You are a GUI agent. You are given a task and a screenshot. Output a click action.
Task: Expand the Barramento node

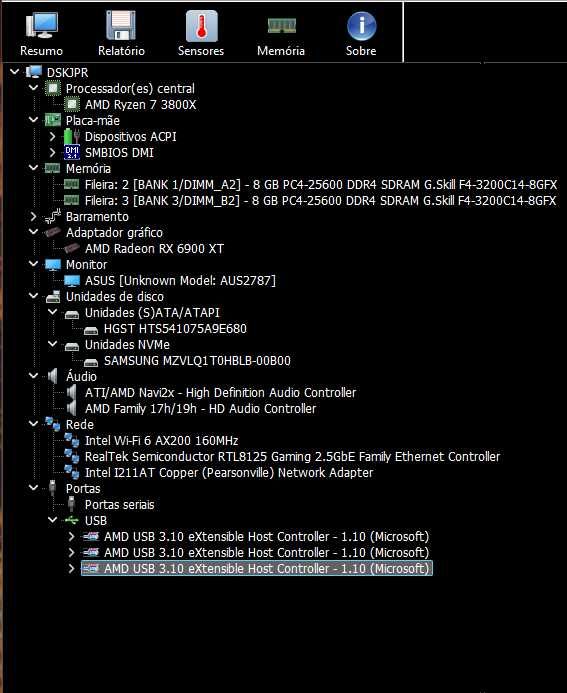coord(34,217)
